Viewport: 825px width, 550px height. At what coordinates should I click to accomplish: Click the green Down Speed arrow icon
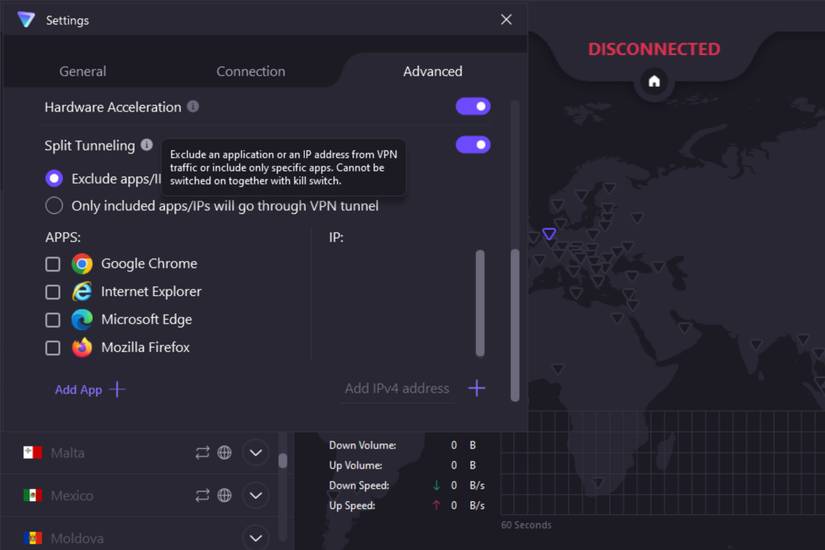436,485
